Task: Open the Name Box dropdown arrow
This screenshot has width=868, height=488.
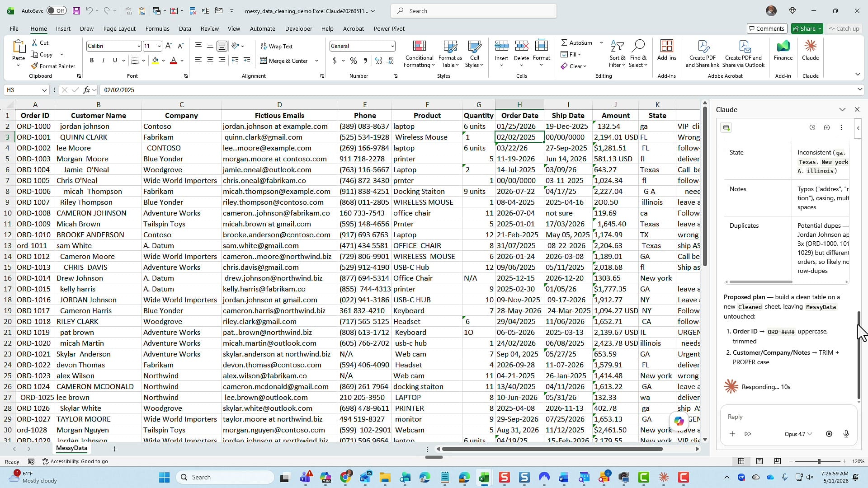Action: [44, 90]
